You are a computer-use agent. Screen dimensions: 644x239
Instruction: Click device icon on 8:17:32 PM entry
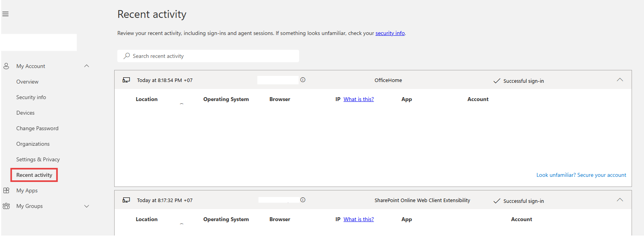(x=126, y=200)
